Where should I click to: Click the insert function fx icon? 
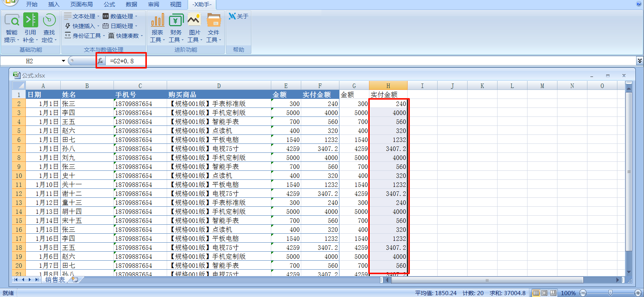[x=100, y=61]
